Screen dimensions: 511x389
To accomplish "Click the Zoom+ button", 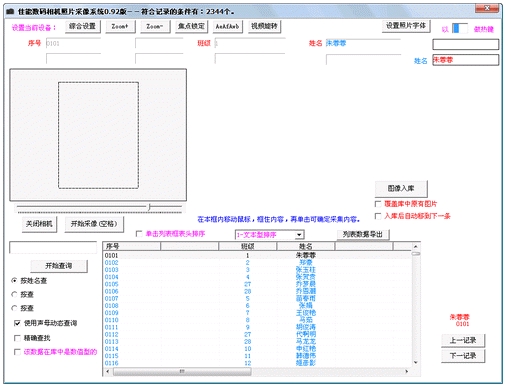I will (x=120, y=26).
